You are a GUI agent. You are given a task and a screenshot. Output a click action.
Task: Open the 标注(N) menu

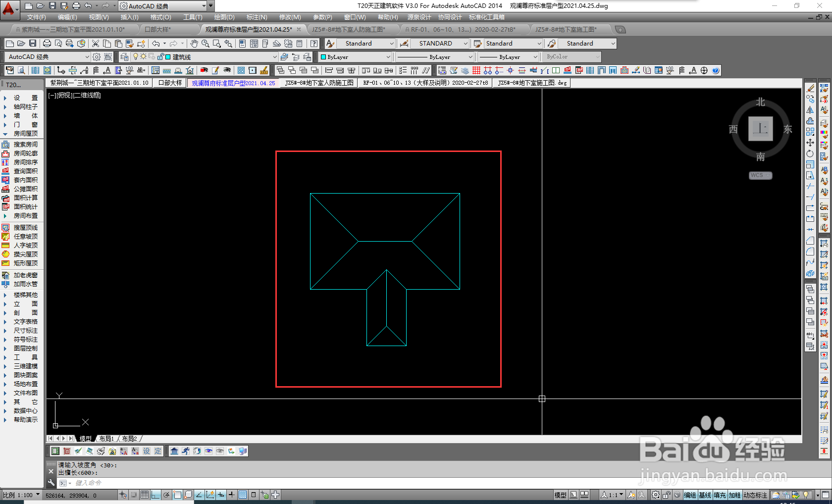[257, 17]
